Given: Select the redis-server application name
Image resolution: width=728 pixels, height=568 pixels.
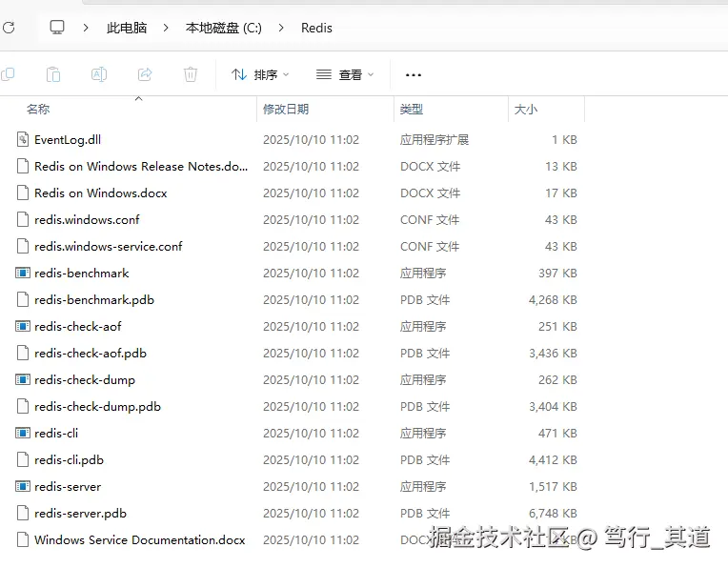Looking at the screenshot, I should click(68, 487).
